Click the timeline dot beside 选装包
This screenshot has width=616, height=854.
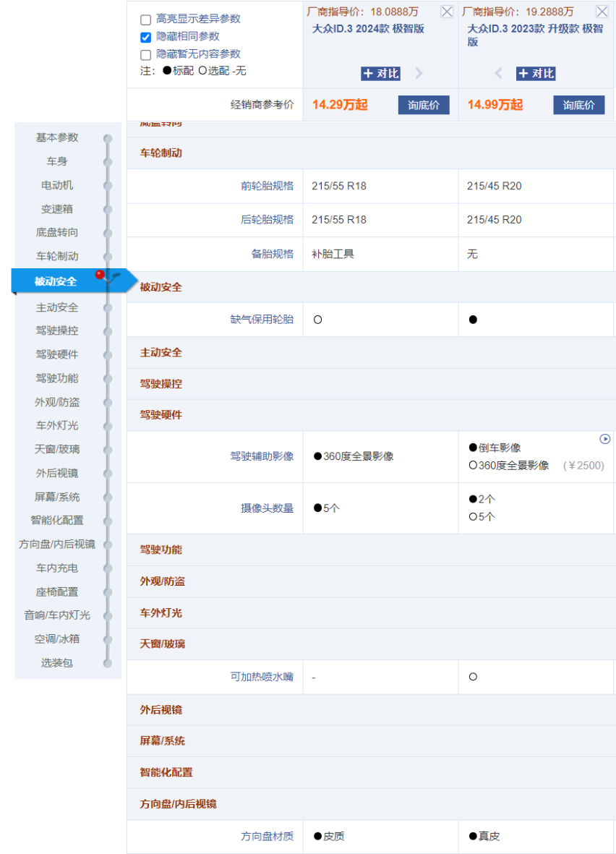pyautogui.click(x=108, y=663)
